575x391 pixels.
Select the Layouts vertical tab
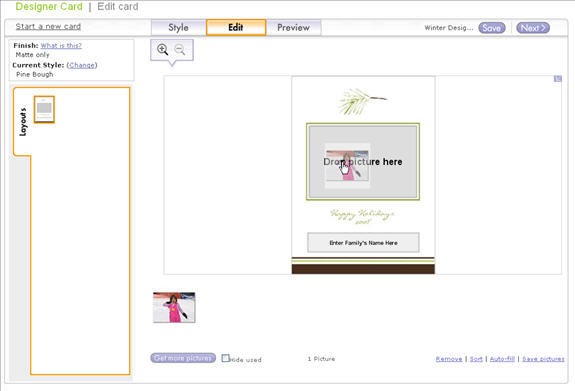23,122
